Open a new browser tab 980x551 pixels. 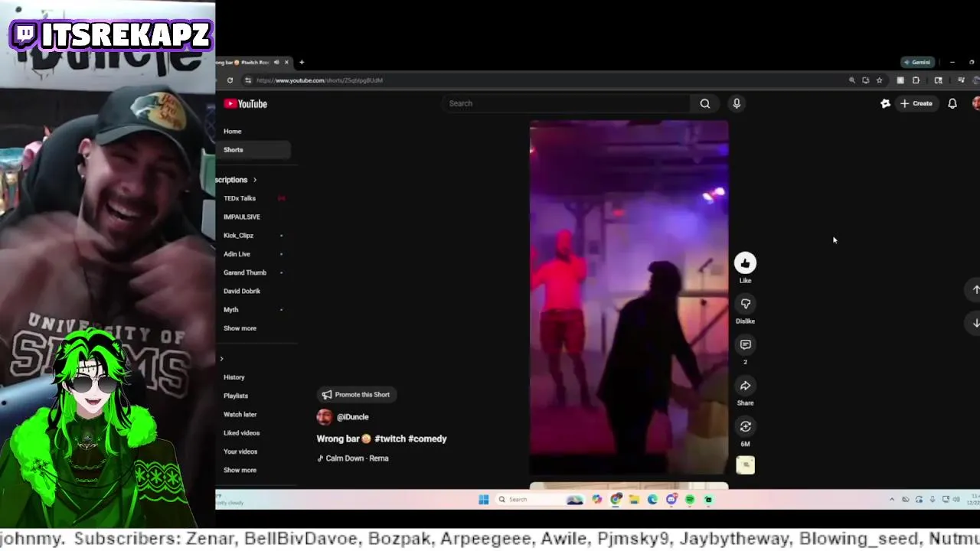tap(302, 62)
